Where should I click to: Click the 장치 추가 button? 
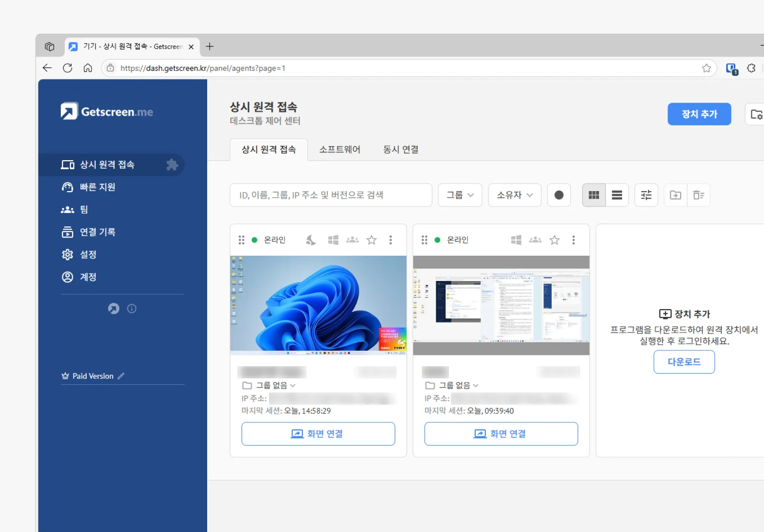(x=699, y=114)
